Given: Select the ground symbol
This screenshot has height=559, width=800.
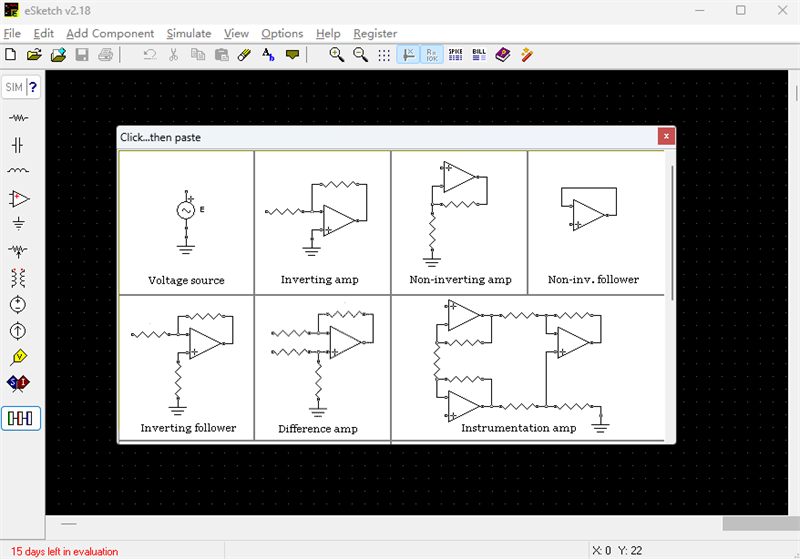Looking at the screenshot, I should [18, 224].
